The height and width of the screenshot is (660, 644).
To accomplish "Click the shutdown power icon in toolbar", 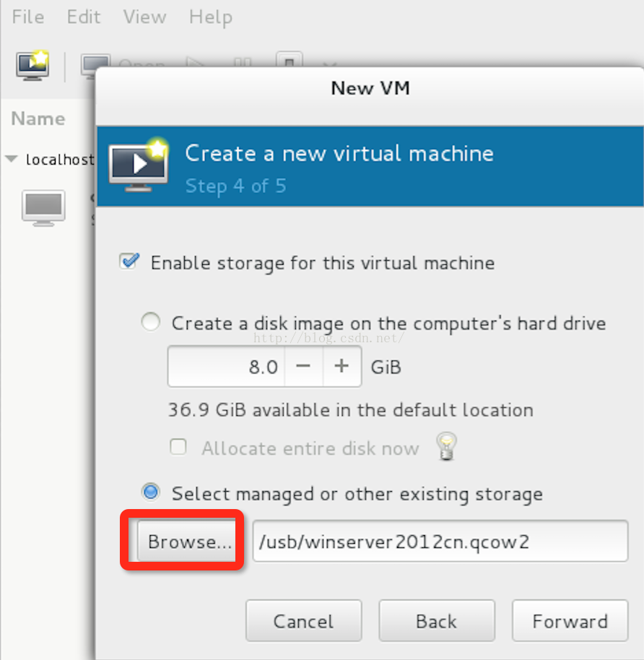I will click(290, 60).
